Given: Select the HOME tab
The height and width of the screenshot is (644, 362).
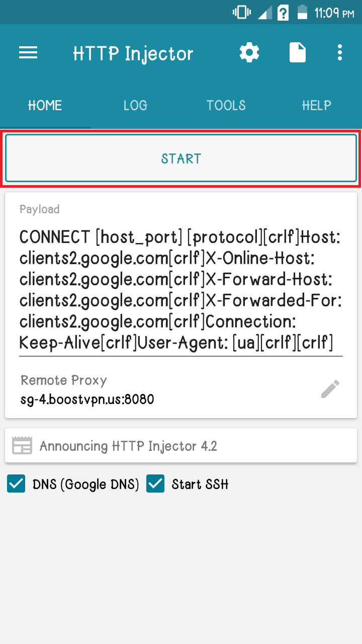Looking at the screenshot, I should tap(45, 105).
